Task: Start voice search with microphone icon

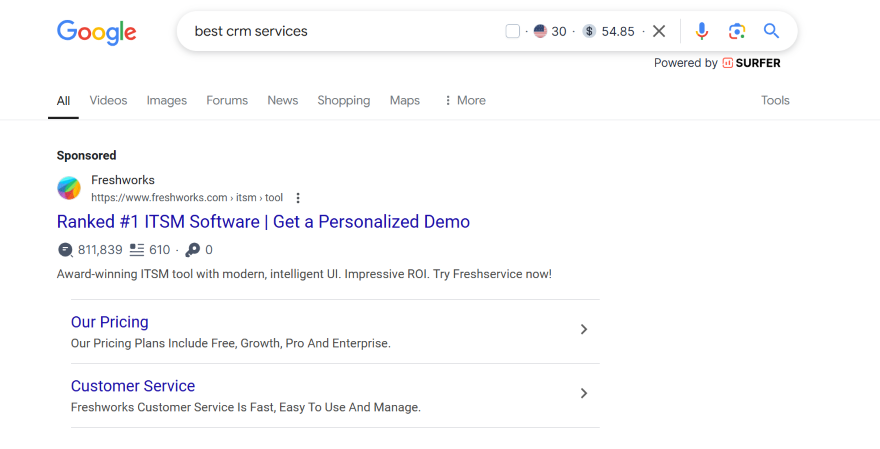Action: coord(702,31)
